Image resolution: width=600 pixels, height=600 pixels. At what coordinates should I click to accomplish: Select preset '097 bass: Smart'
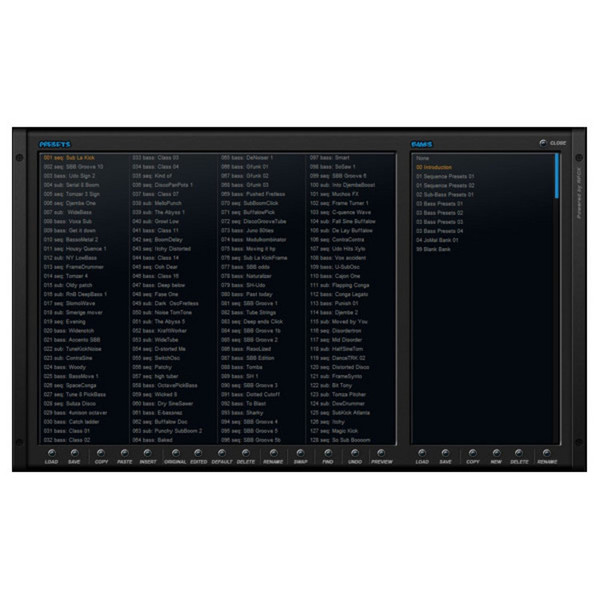[x=329, y=158]
